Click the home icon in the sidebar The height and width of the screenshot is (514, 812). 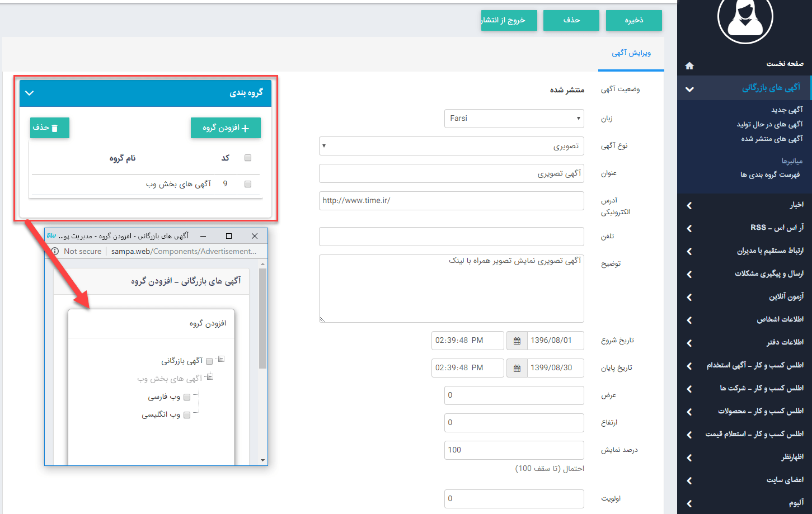pos(689,65)
